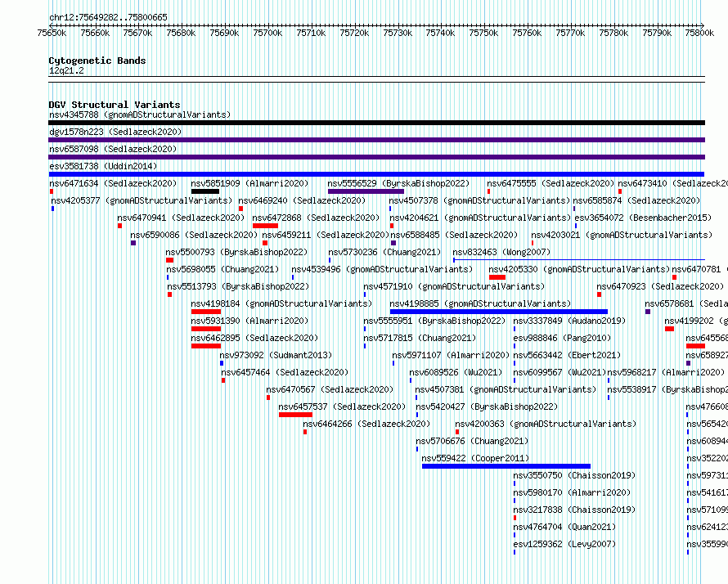Click the 12q21.2 cytogenetic band label
The height and width of the screenshot is (584, 728).
[66, 70]
